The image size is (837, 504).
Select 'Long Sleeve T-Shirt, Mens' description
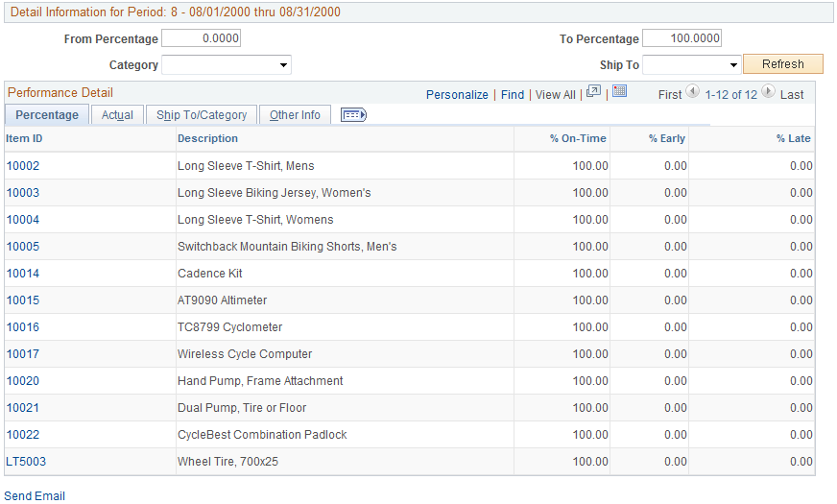tap(246, 166)
